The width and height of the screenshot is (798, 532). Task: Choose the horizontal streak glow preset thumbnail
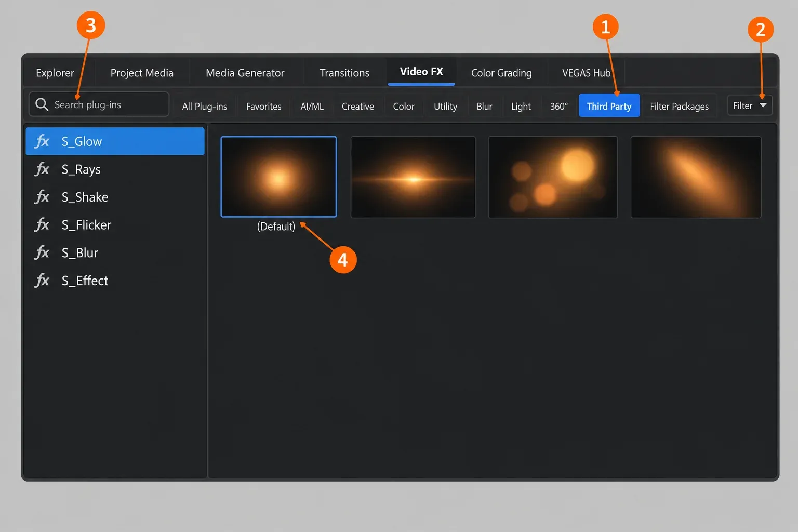coord(413,177)
